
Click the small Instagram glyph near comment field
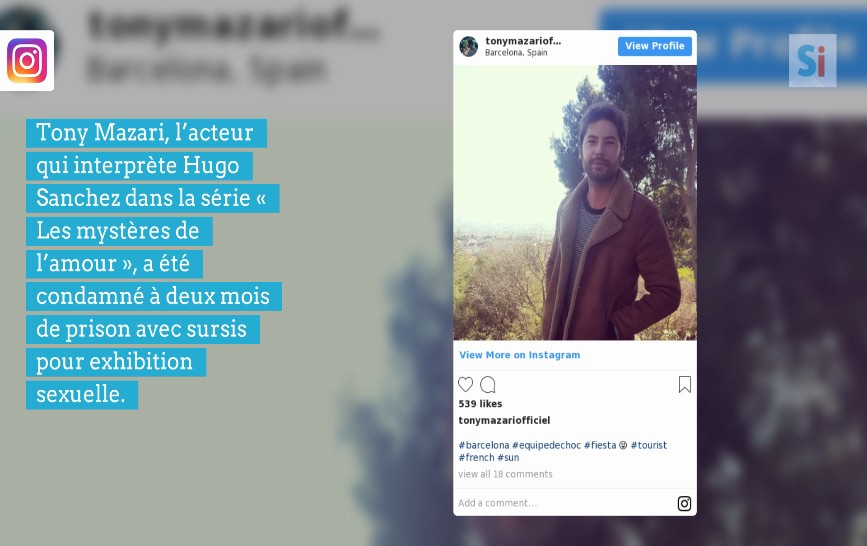coord(684,503)
